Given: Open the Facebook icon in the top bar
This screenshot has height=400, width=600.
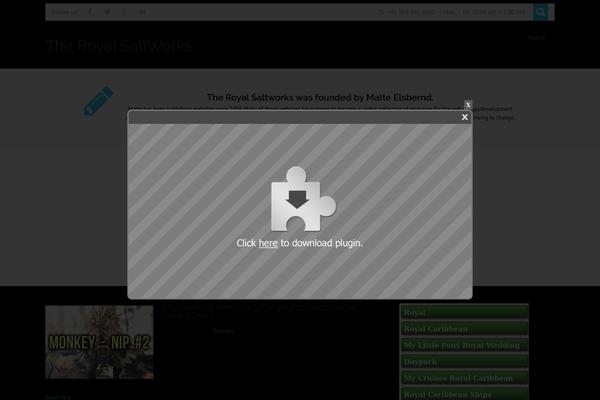Looking at the screenshot, I should coord(90,12).
